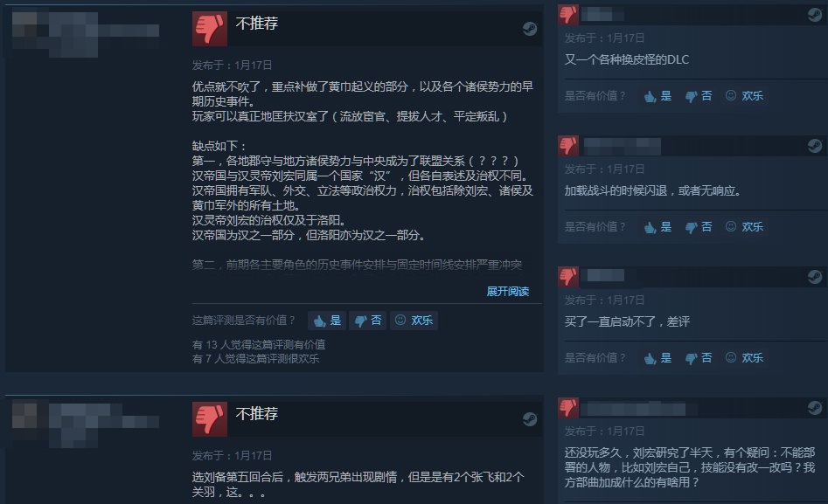Mark the 加载战斗闪退 review as 欢乐

pos(744,227)
